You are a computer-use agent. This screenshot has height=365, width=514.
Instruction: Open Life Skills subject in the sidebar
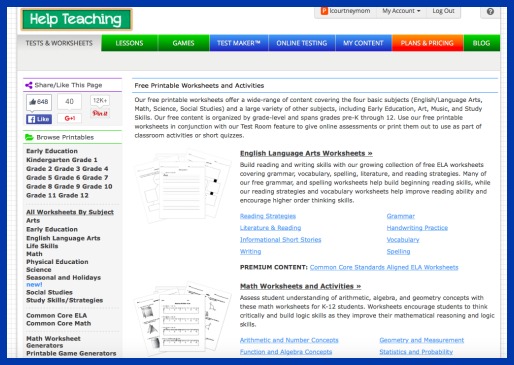click(x=42, y=246)
